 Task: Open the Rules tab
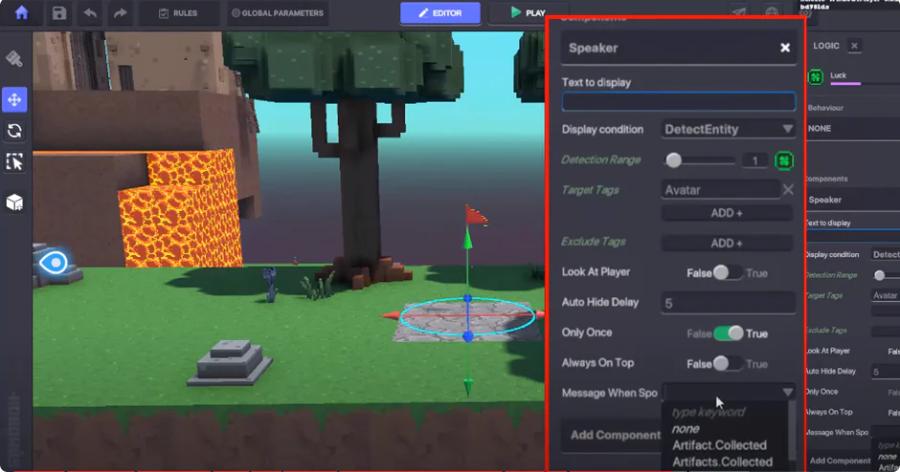point(175,13)
